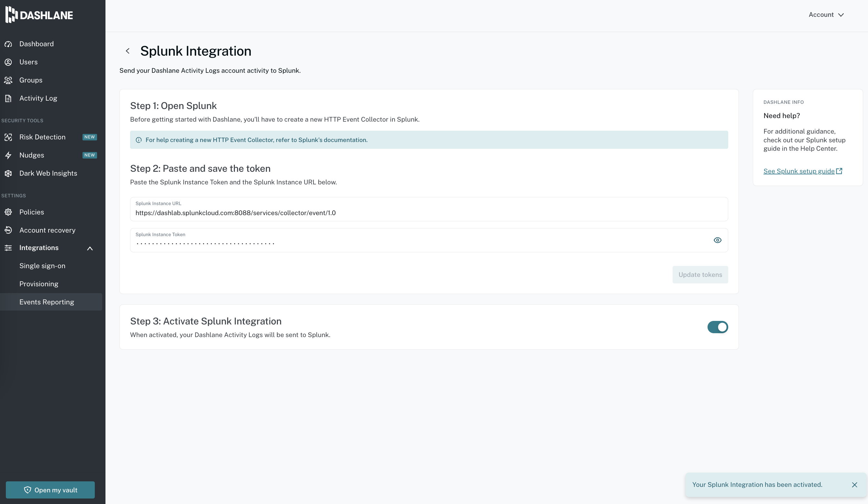Screen dimensions: 868x504
Task: Reveal the Splunk token with eye icon
Action: (x=717, y=240)
